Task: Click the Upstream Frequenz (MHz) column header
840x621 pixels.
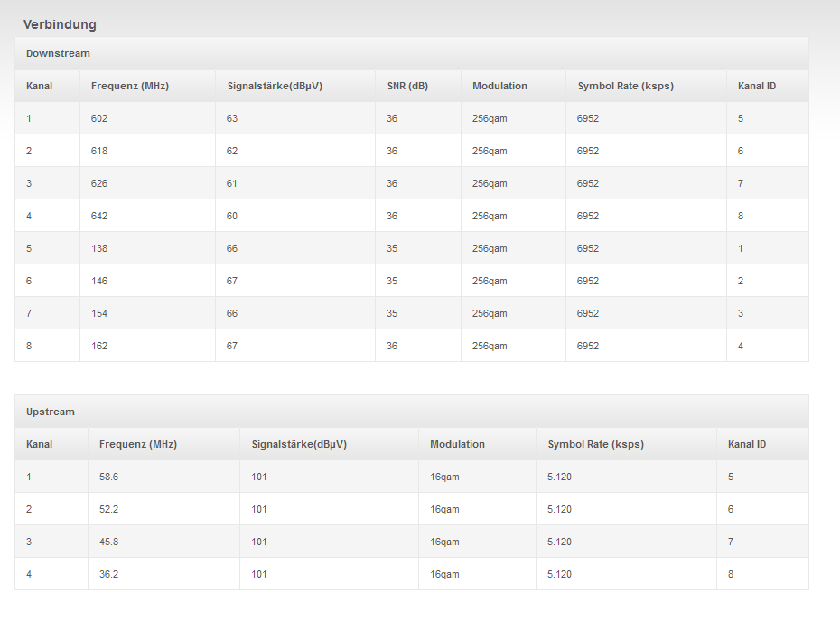Action: [138, 444]
